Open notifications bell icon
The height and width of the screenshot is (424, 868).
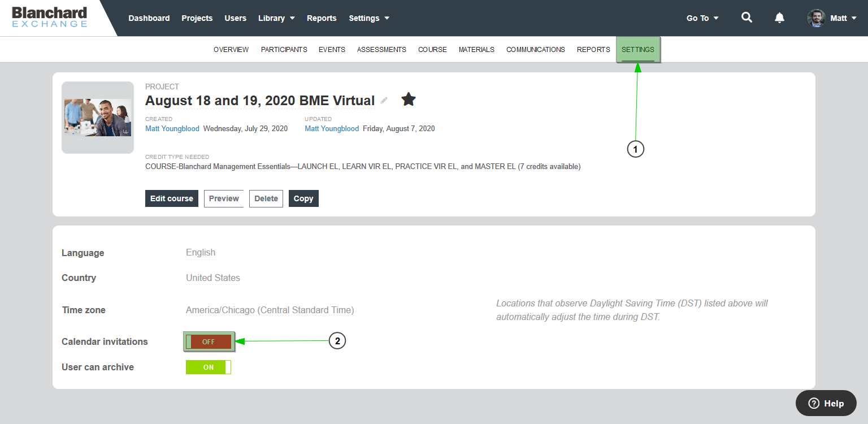(779, 18)
